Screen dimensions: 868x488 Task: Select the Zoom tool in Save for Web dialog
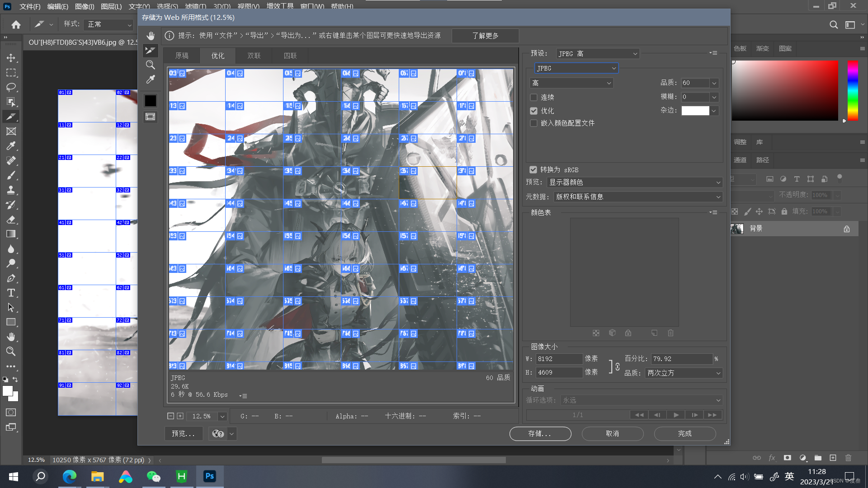(x=151, y=65)
